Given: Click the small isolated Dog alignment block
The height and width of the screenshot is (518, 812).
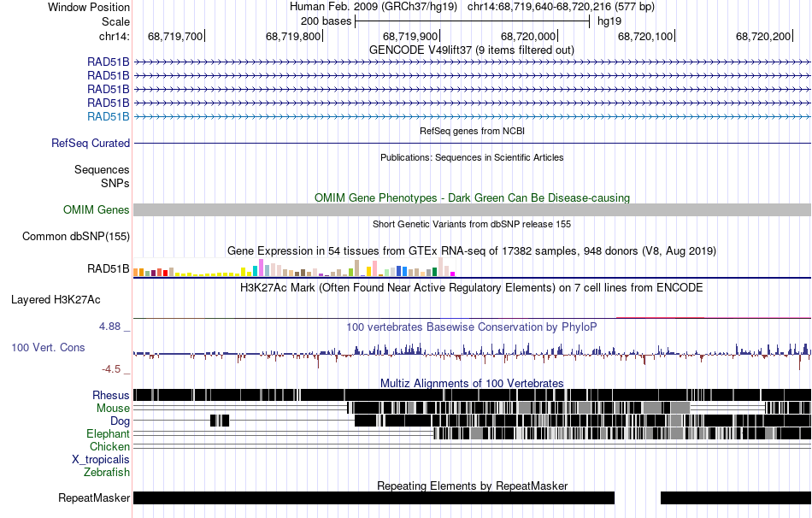Looking at the screenshot, I should click(x=220, y=421).
